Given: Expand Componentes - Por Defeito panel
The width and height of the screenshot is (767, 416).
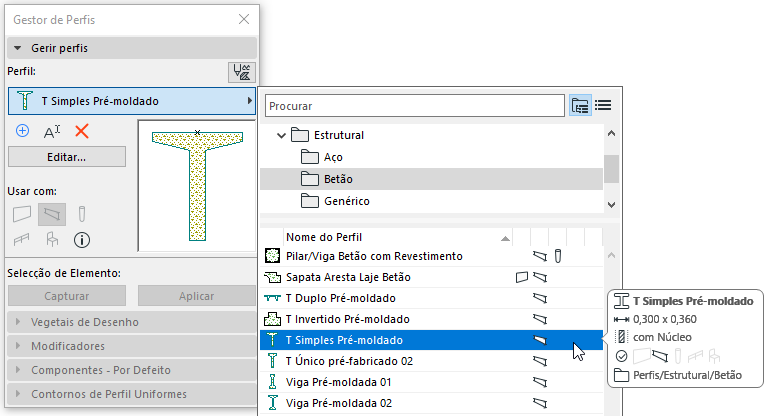Looking at the screenshot, I should [x=132, y=370].
